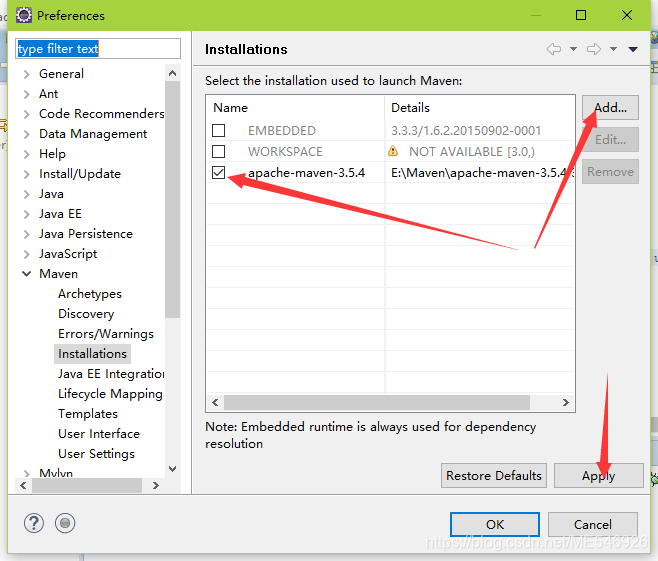Image resolution: width=658 pixels, height=561 pixels.
Task: Click the tree's horizontal scroll left arrow
Action: (23, 485)
